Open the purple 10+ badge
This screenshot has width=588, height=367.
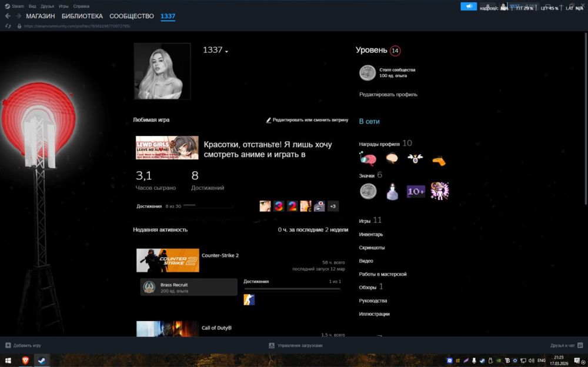416,191
